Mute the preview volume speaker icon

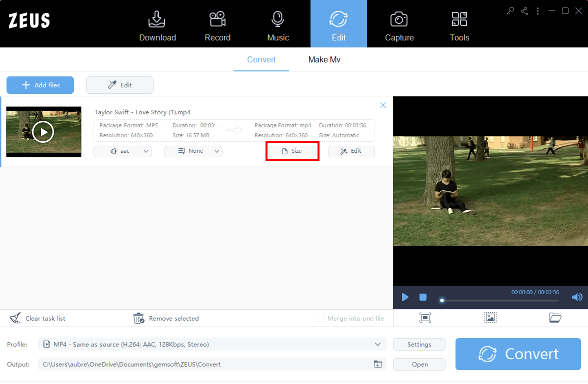click(577, 297)
